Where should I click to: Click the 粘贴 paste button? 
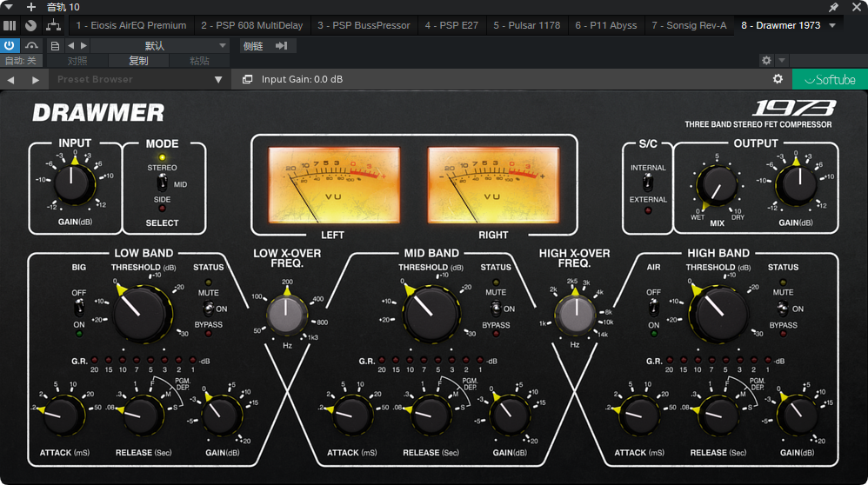(199, 60)
